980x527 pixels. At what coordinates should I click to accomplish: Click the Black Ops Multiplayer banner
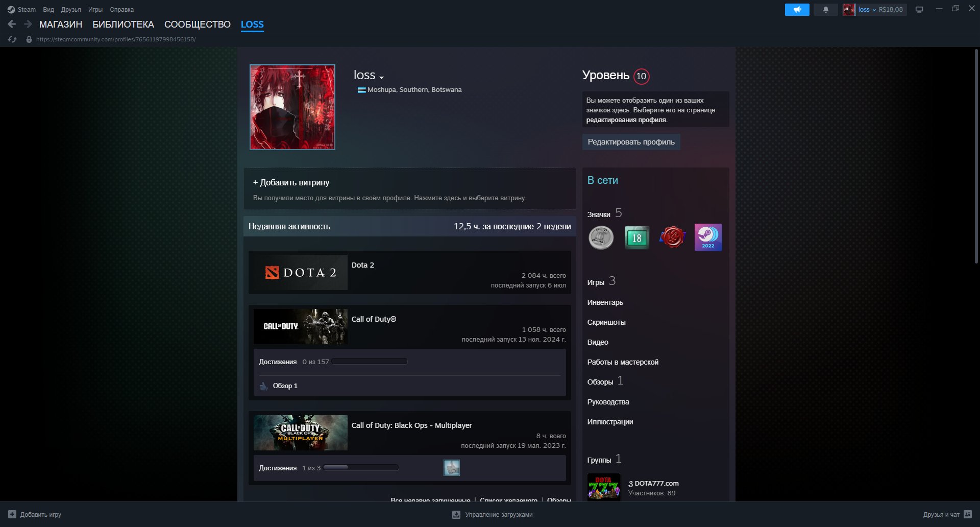pyautogui.click(x=301, y=433)
